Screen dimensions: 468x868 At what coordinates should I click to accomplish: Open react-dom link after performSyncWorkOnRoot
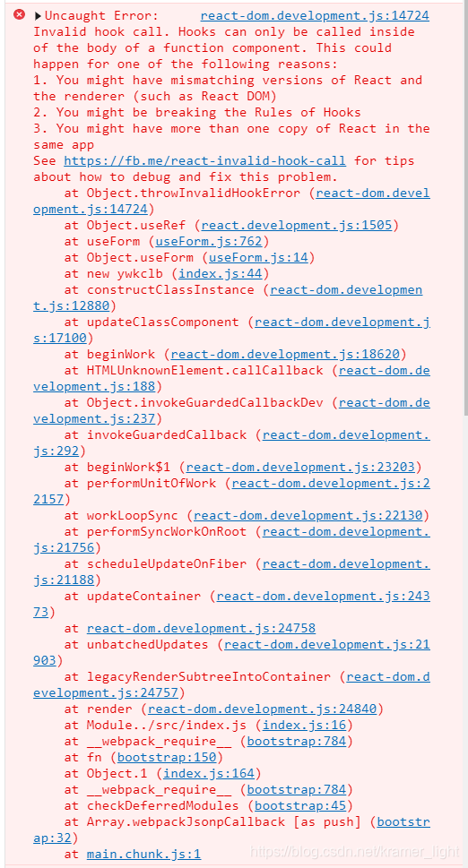point(346,531)
